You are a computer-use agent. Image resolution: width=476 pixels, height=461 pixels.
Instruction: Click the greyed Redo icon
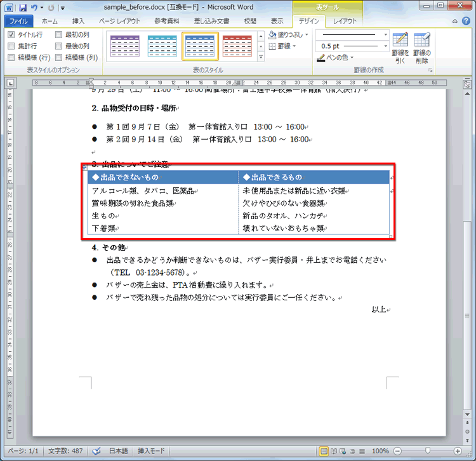[x=51, y=8]
